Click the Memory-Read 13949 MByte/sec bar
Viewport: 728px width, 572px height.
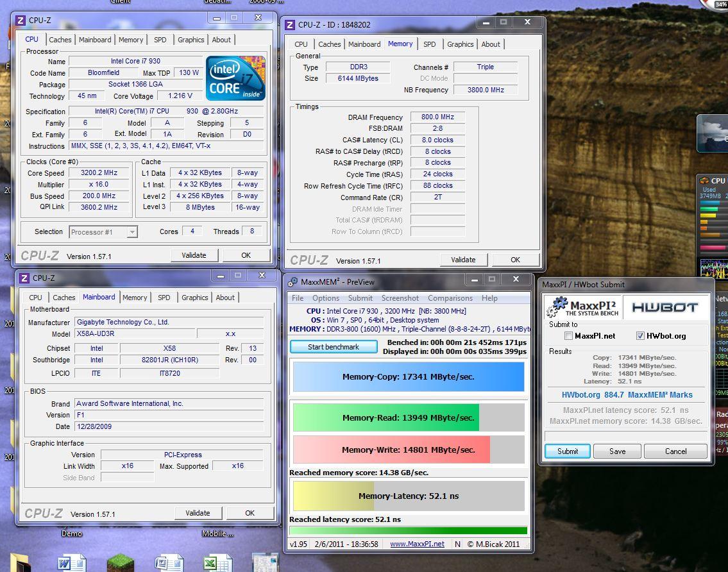pos(409,417)
